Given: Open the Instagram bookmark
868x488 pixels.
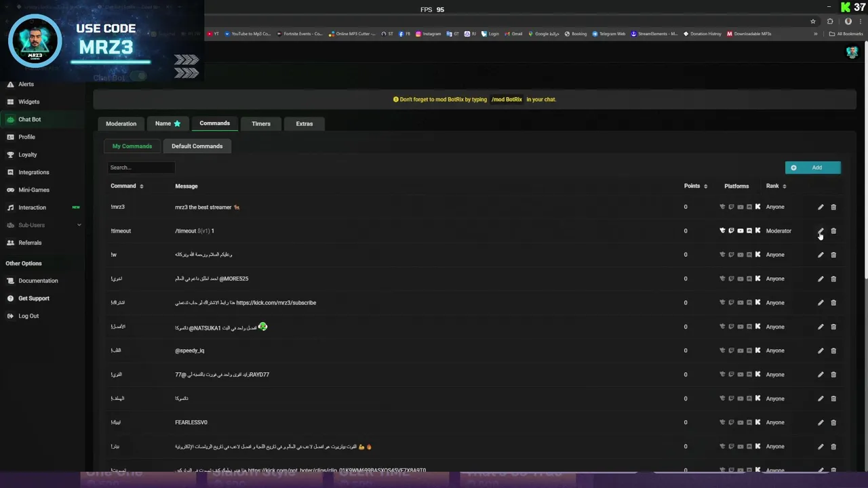Looking at the screenshot, I should (429, 33).
